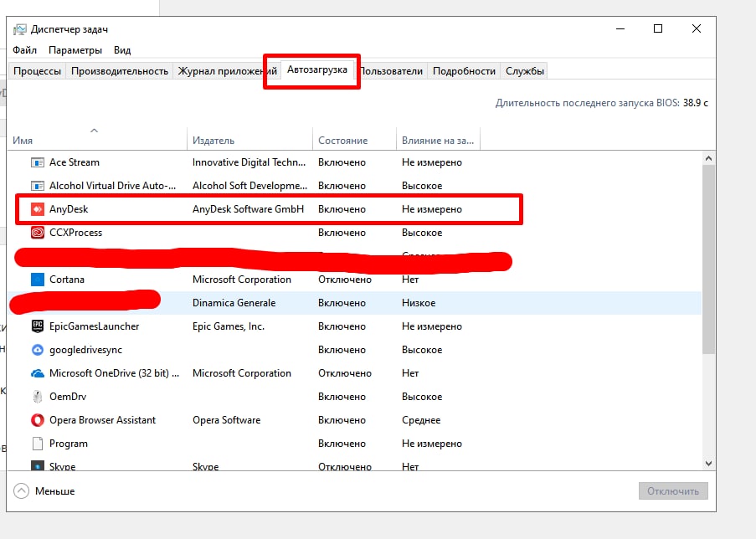Select the Alcohol Virtual Drive Auto-... entry
Screen dimensions: 756x539
click(112, 186)
